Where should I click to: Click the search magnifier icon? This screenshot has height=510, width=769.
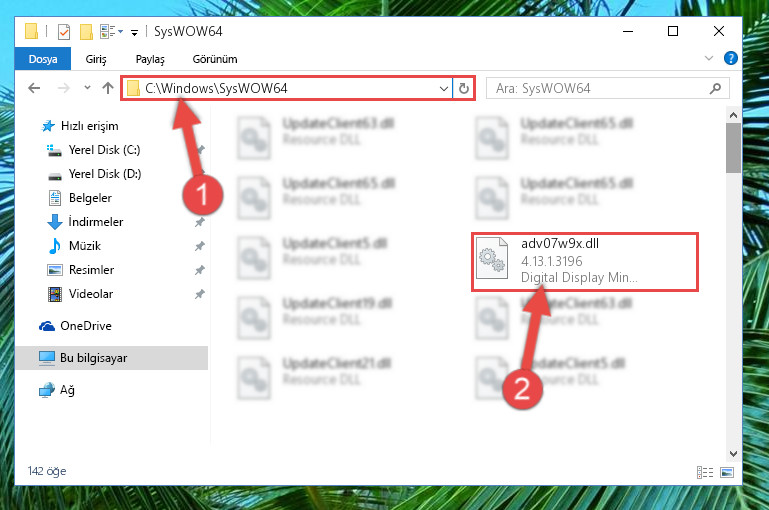[716, 88]
